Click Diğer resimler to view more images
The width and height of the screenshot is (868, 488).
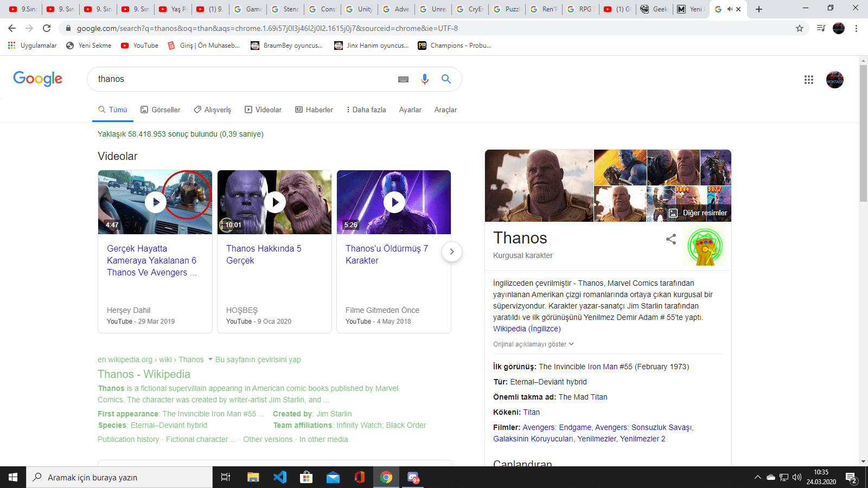pos(699,213)
